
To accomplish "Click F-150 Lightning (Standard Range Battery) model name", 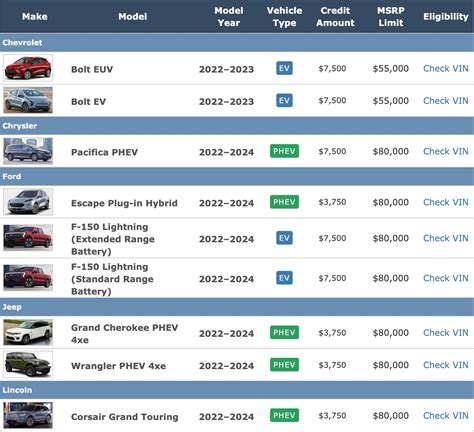I will click(x=112, y=279).
